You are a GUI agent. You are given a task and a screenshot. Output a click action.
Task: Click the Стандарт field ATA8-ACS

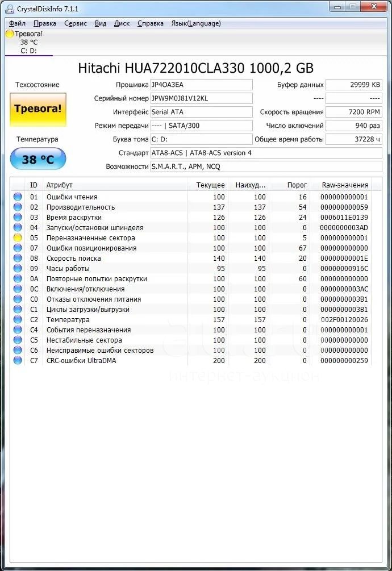(266, 153)
